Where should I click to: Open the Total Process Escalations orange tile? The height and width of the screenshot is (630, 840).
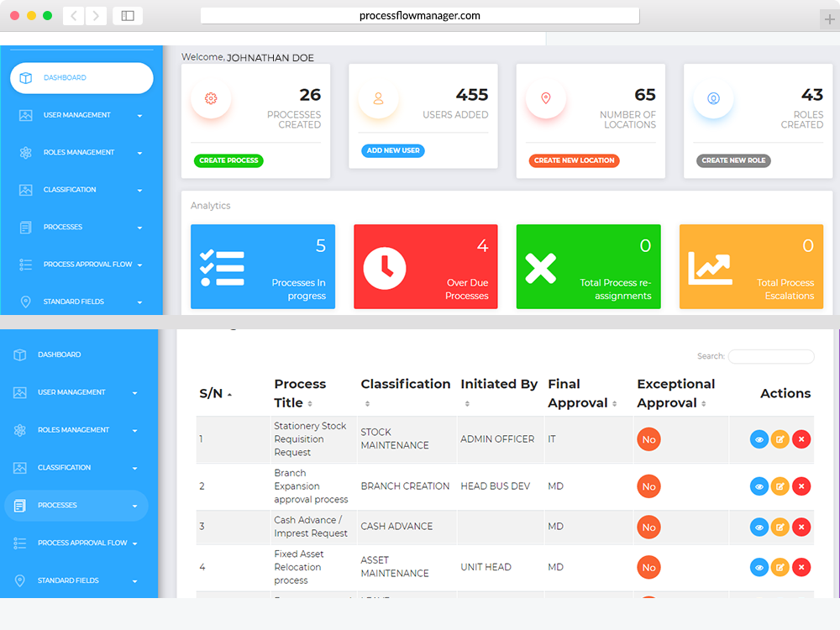(752, 267)
